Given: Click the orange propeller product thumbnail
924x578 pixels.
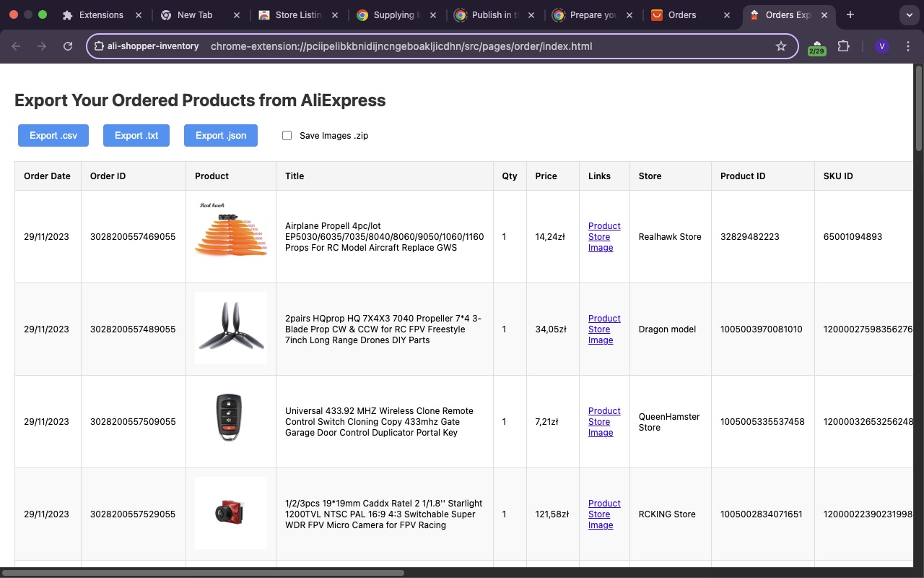Looking at the screenshot, I should coord(231,235).
